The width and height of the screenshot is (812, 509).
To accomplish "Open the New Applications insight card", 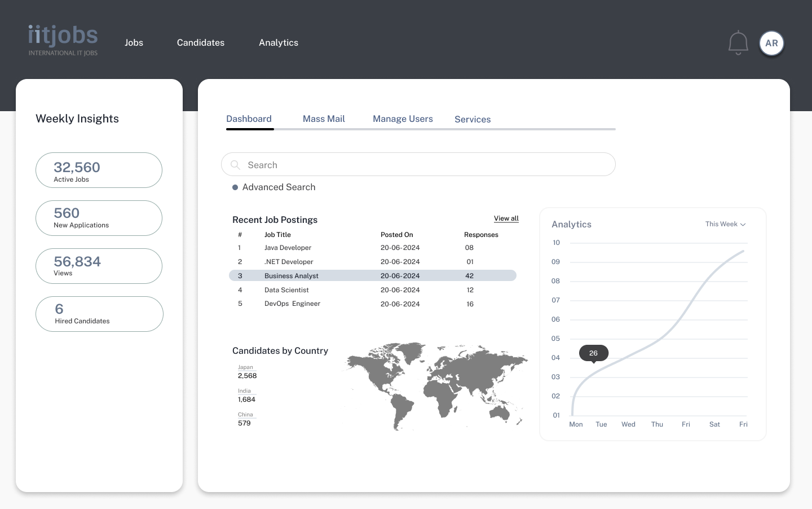I will [99, 218].
